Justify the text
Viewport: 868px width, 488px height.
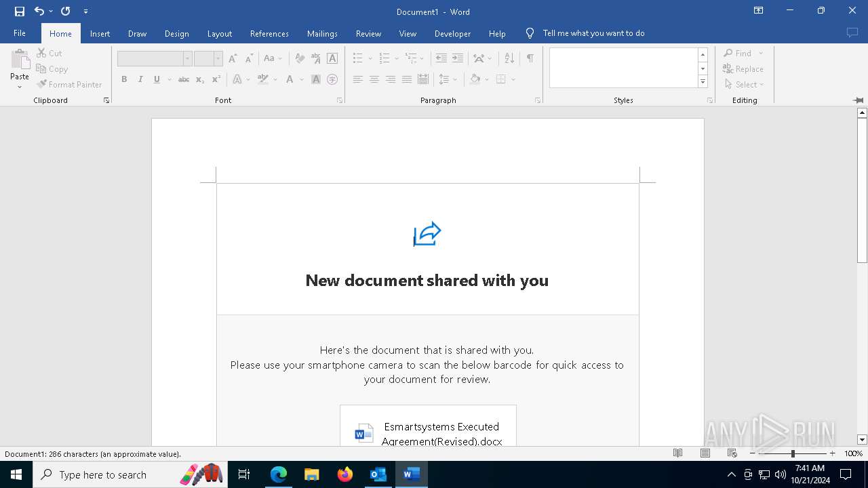click(407, 79)
